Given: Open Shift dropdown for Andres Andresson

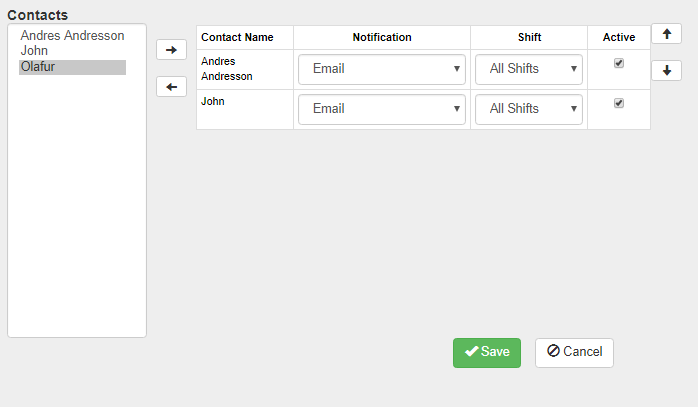Looking at the screenshot, I should click(x=529, y=69).
